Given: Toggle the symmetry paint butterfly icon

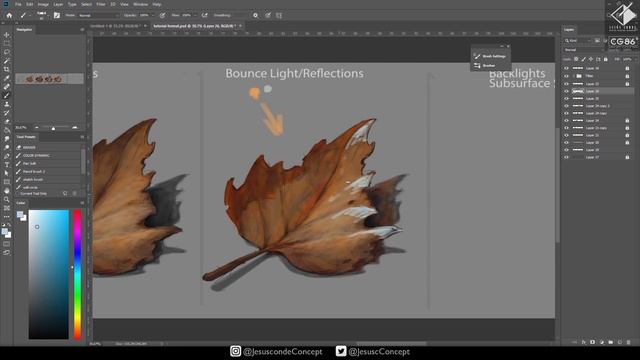Looking at the screenshot, I should (x=279, y=16).
